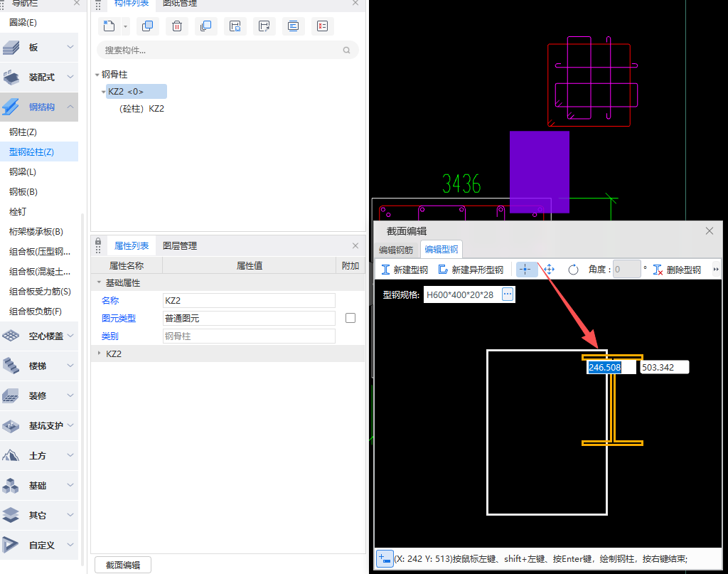Click the delete component trash icon
This screenshot has width=728, height=574.
(177, 26)
